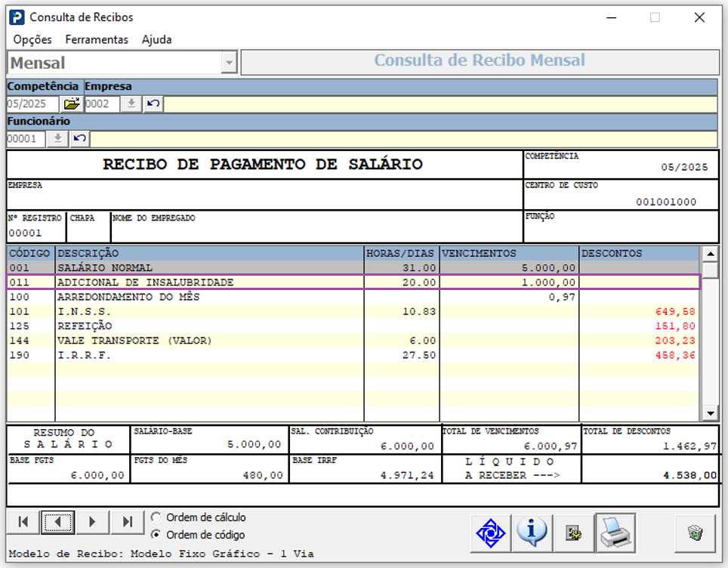The height and width of the screenshot is (568, 728).
Task: Click the blue recalculate arrows icon
Action: [490, 533]
